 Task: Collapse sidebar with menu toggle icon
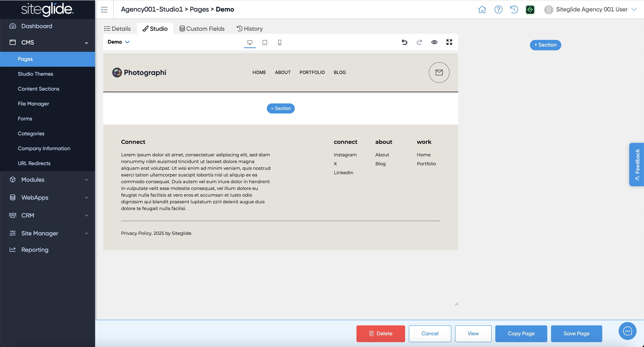104,10
